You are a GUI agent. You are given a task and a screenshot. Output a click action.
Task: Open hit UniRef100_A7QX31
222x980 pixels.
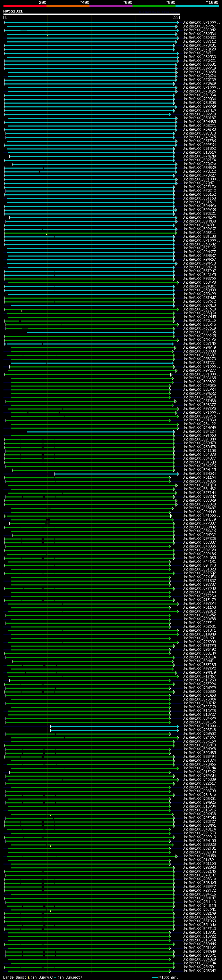pos(199,45)
